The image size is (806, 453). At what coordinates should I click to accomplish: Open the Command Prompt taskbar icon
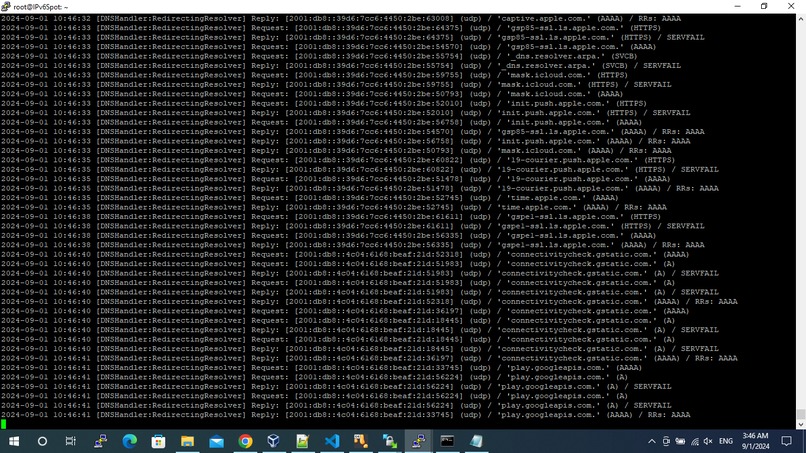pos(447,441)
